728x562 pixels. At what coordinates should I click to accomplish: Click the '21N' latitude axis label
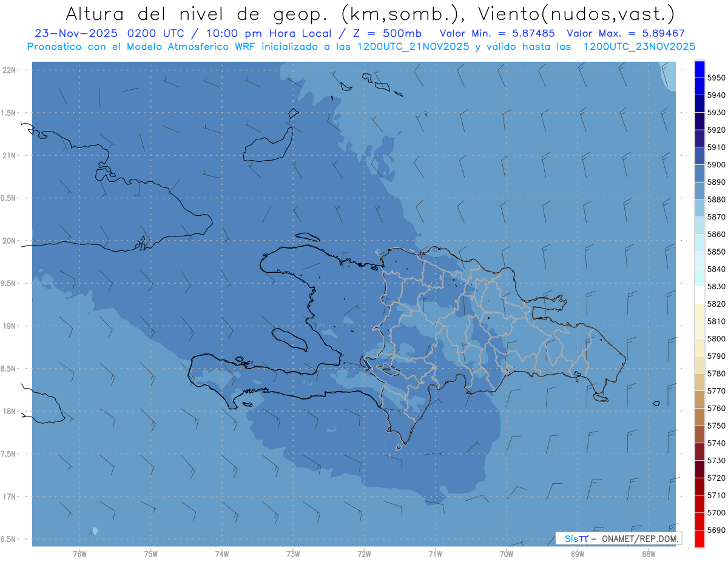click(9, 156)
